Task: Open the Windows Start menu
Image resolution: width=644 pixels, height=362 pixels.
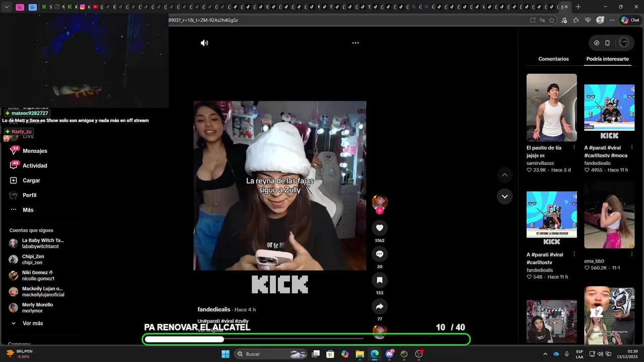Action: (225, 354)
